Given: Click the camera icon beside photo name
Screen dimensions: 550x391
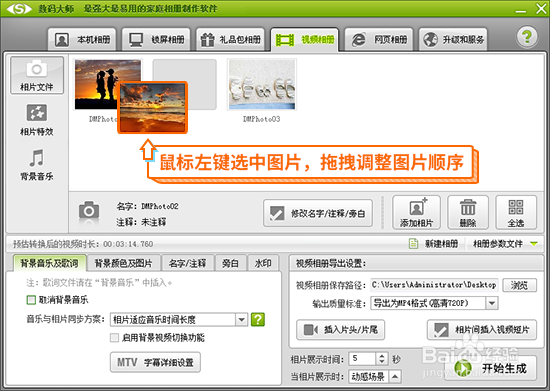Looking at the screenshot, I should pyautogui.click(x=89, y=211).
